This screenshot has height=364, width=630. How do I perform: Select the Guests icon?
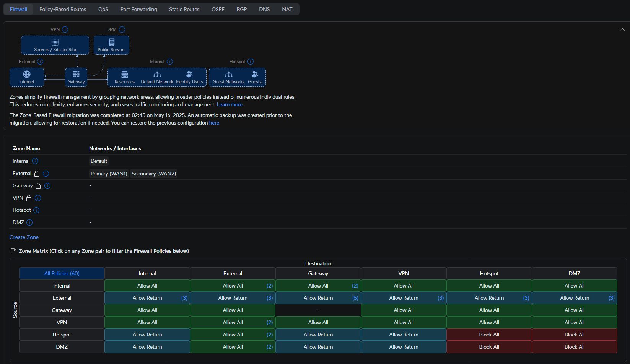point(255,74)
